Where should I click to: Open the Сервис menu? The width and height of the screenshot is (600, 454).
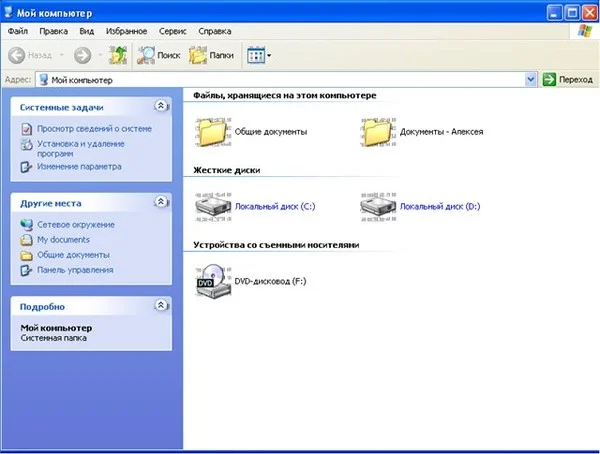(x=173, y=31)
